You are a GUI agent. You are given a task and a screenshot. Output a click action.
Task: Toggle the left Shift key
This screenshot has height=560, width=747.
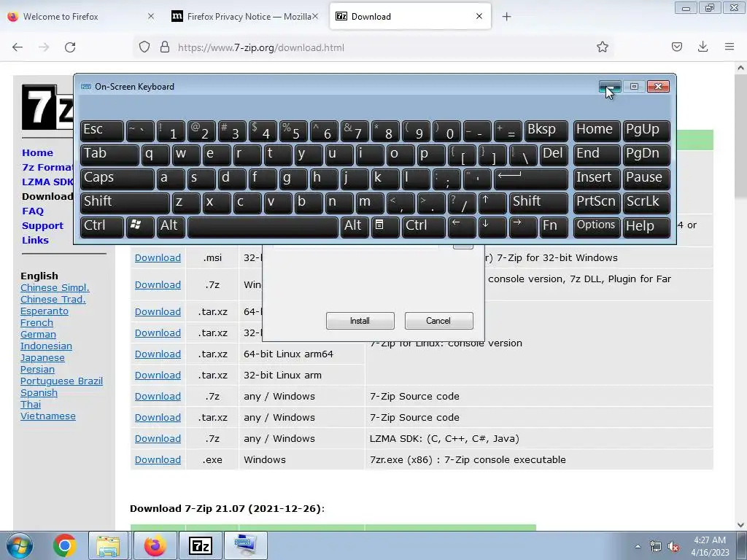coord(125,203)
